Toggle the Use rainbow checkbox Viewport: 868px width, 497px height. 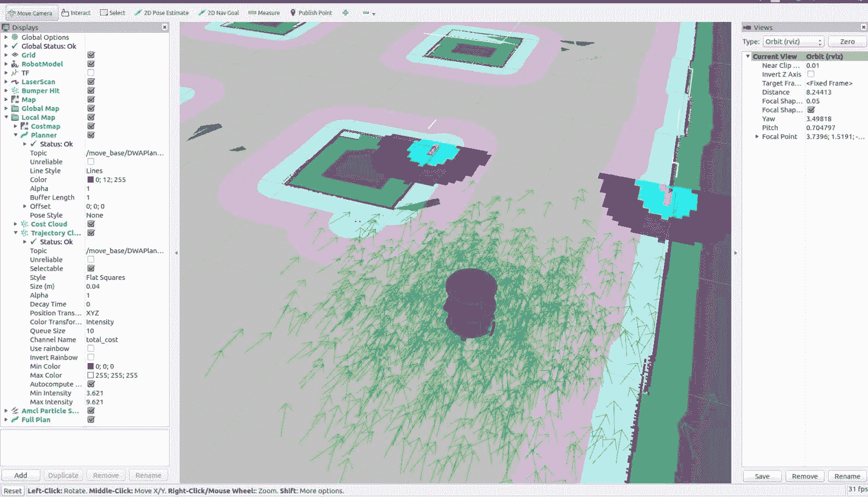click(91, 348)
